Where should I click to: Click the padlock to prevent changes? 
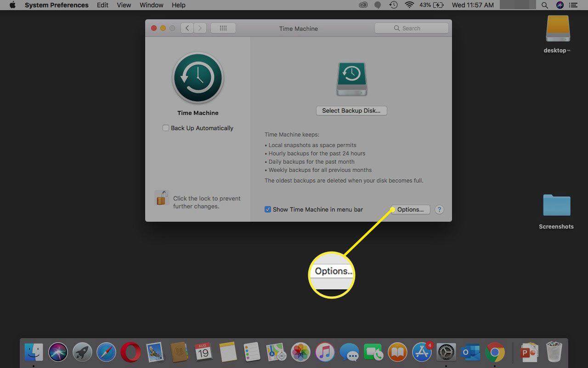click(161, 198)
